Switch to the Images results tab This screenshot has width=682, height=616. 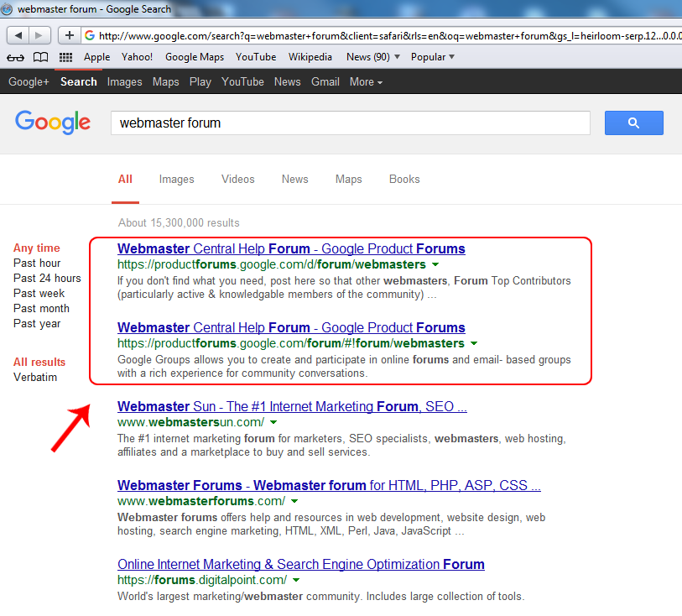(x=177, y=180)
